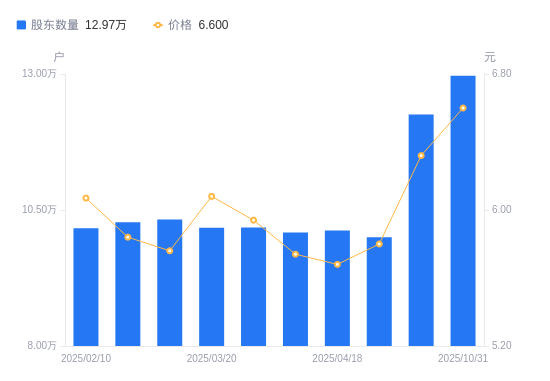The image size is (550, 381).
Task: Click the price point on the 2025/04/18 bar
Action: 337,265
